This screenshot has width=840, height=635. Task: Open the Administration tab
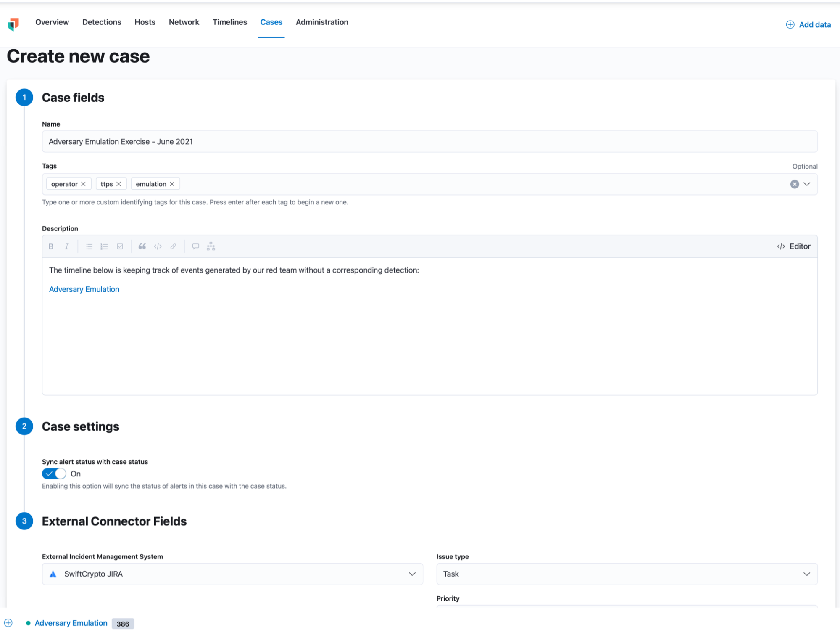click(x=322, y=22)
